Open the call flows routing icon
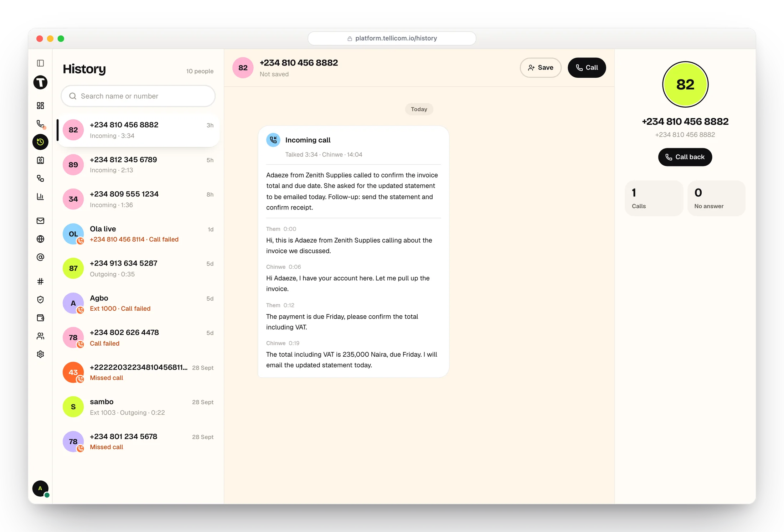This screenshot has width=784, height=532. pyautogui.click(x=40, y=178)
